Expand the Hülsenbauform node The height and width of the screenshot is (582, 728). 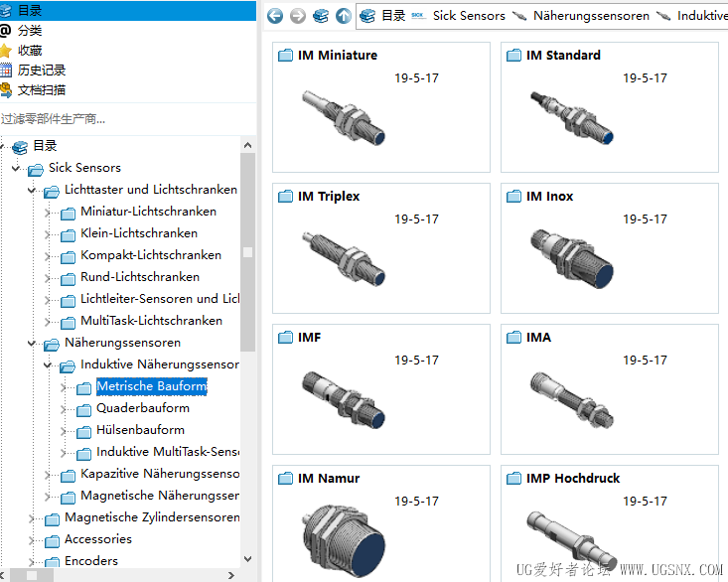(x=64, y=431)
